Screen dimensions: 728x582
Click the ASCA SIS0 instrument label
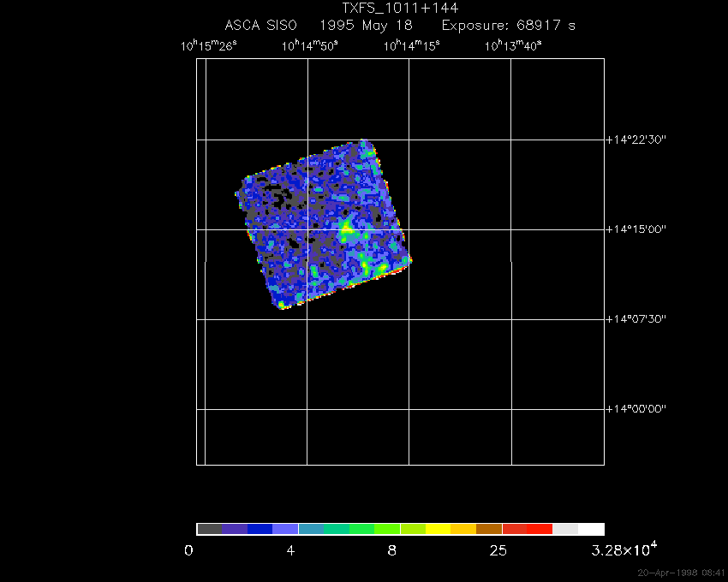(260, 26)
